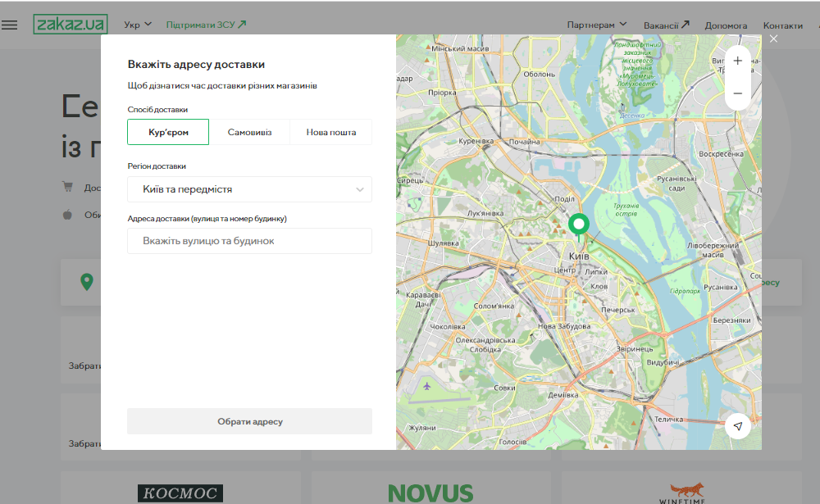Image resolution: width=820 pixels, height=504 pixels.
Task: Click the Труханів острів label on map
Action: tap(626, 210)
